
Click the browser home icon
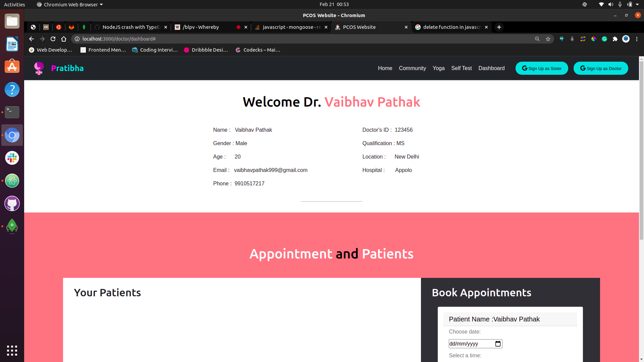coord(64,39)
